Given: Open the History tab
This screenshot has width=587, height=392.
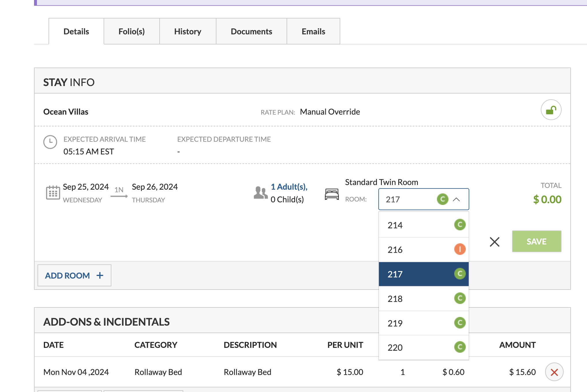Looking at the screenshot, I should [x=188, y=31].
